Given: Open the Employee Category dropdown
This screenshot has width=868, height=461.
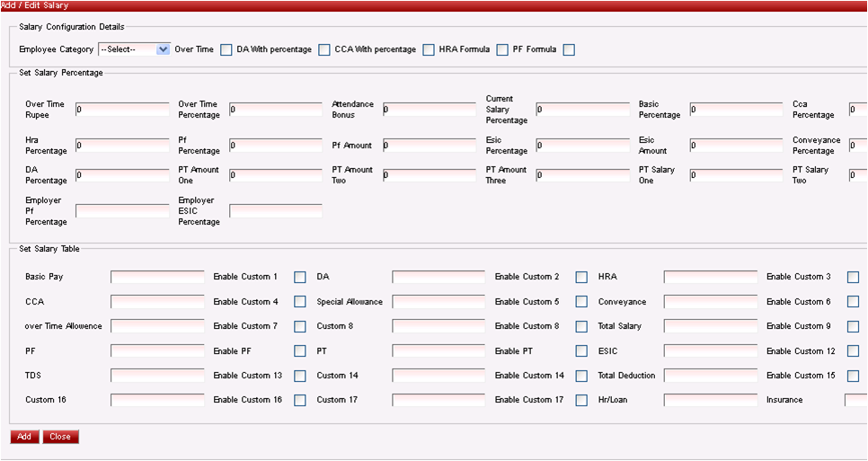Looking at the screenshot, I should [134, 49].
